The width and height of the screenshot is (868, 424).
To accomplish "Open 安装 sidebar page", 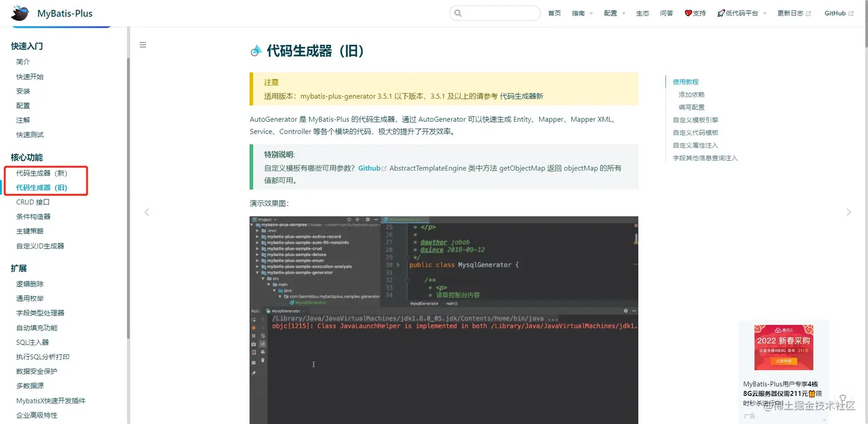I will [x=23, y=91].
